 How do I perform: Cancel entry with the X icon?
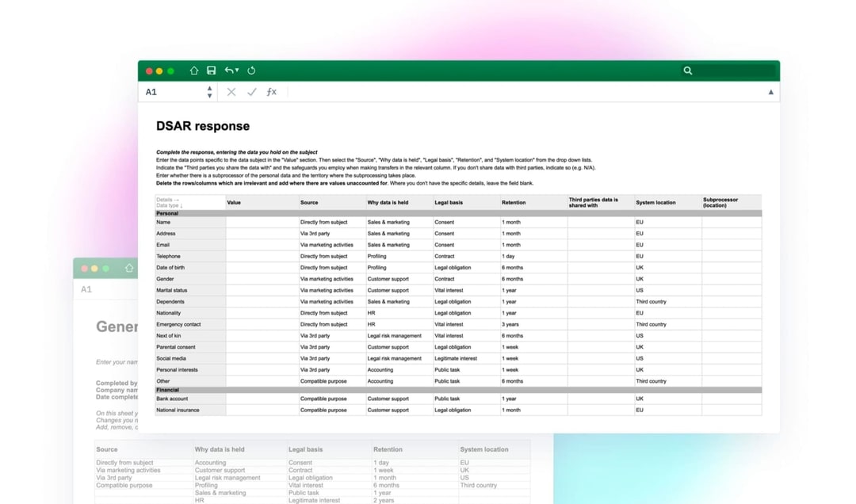(231, 92)
